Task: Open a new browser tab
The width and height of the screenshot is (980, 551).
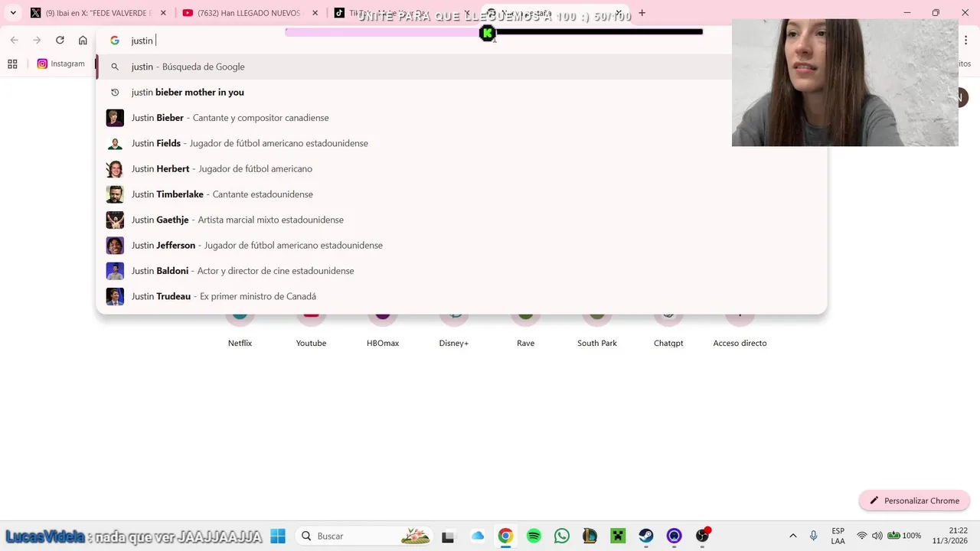Action: coord(642,13)
